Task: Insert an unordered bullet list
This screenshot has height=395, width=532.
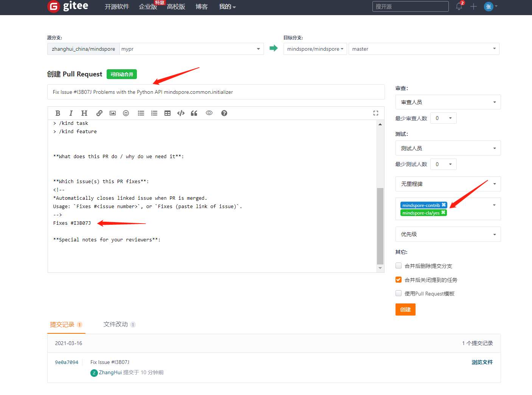Action: (x=141, y=113)
